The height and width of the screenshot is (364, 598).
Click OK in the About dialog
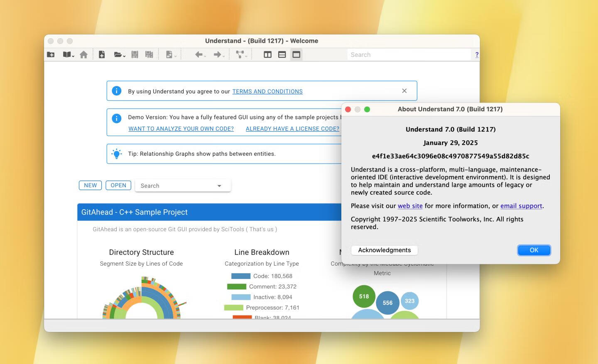pos(534,250)
